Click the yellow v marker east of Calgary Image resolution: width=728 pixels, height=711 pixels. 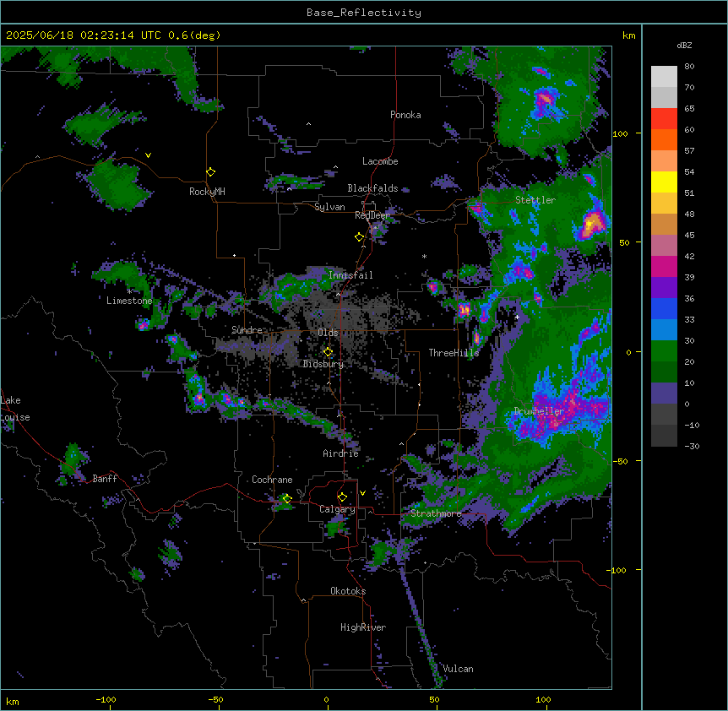(362, 493)
